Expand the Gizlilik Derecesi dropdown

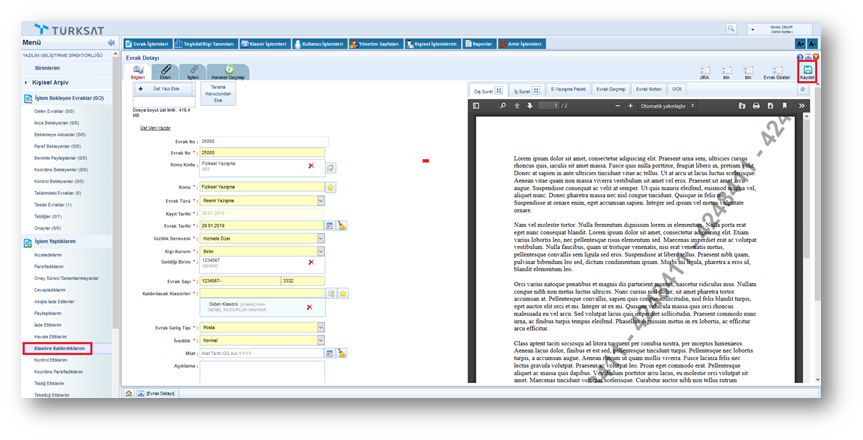320,239
